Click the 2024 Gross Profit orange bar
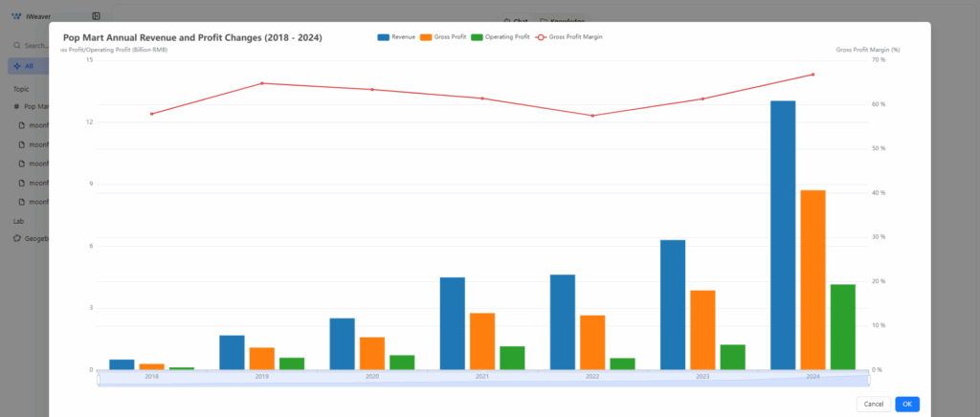This screenshot has width=980, height=417. (813, 279)
